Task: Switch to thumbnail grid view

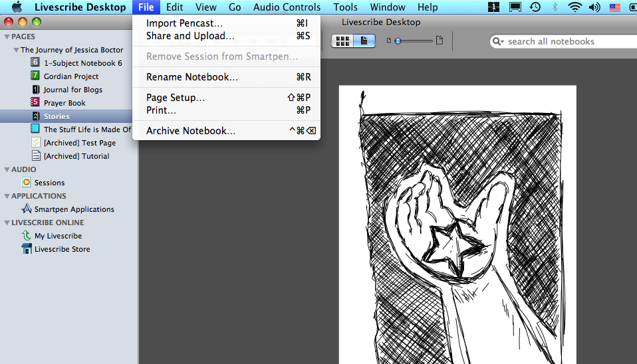Action: pyautogui.click(x=342, y=41)
